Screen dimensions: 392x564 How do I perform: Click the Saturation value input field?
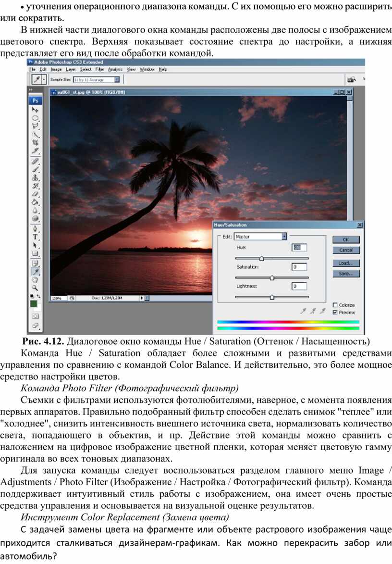[299, 267]
